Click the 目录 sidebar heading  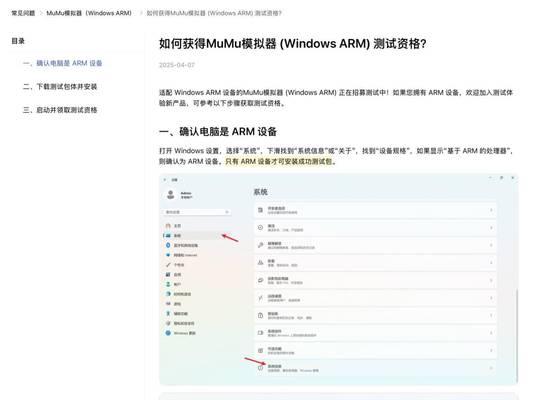coord(18,41)
